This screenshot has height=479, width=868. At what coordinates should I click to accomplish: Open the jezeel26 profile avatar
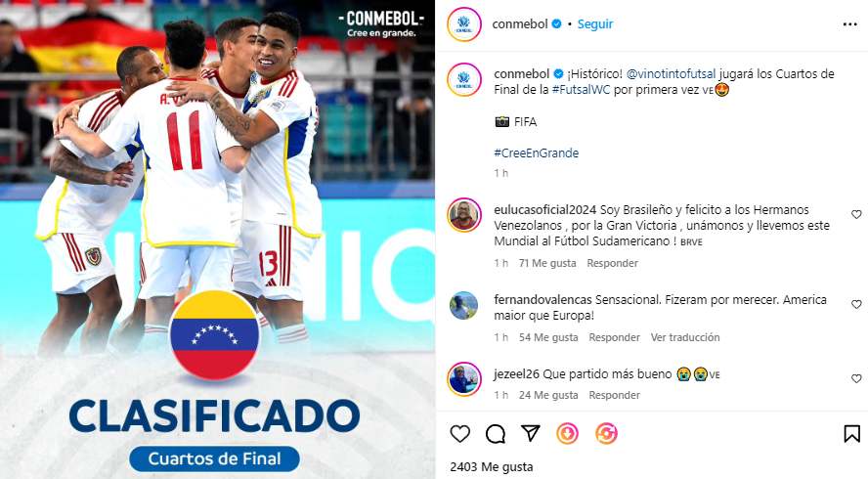[x=464, y=379]
